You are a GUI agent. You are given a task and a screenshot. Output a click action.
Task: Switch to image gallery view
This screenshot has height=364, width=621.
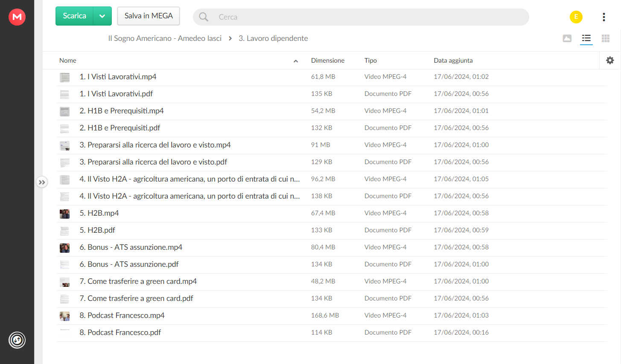click(x=567, y=39)
